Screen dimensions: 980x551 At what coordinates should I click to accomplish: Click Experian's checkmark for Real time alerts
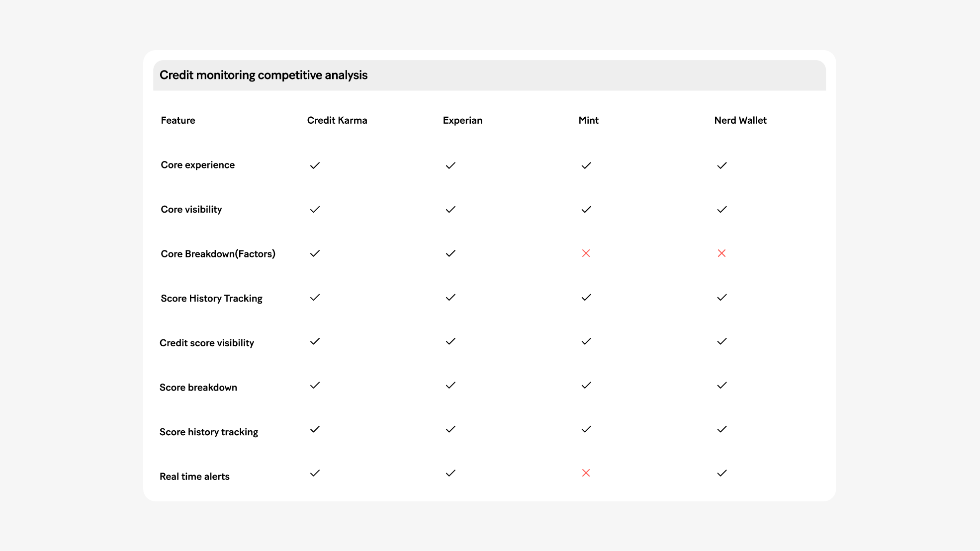pos(450,473)
